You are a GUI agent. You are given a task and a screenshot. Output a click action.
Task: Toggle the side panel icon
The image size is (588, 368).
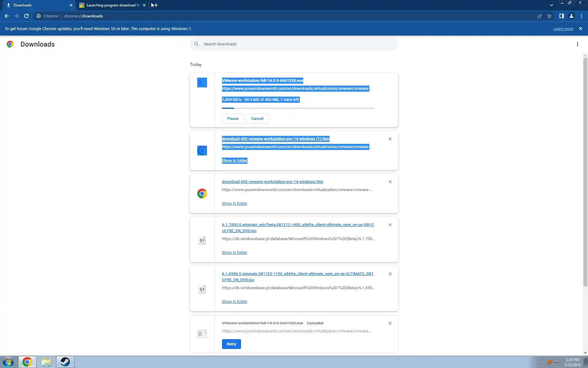[561, 16]
